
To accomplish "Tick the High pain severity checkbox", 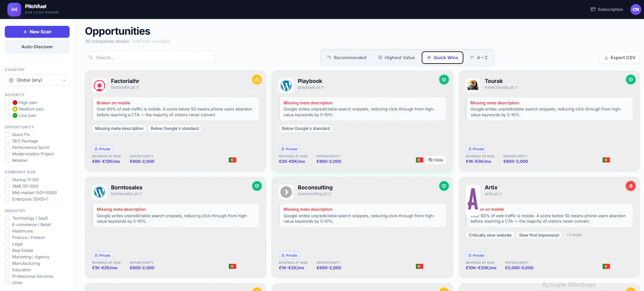I will pyautogui.click(x=7, y=102).
